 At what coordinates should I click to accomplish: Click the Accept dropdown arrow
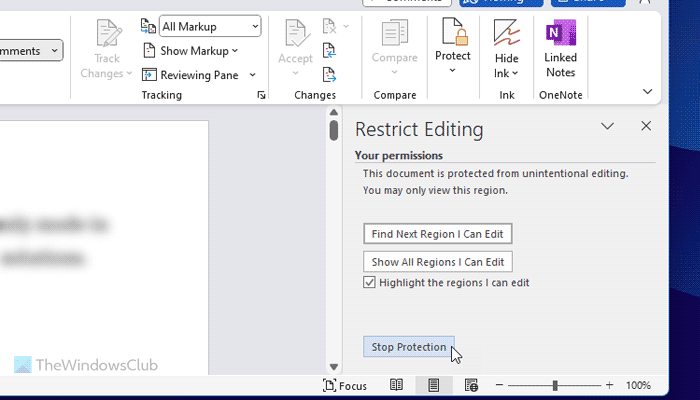(x=295, y=73)
